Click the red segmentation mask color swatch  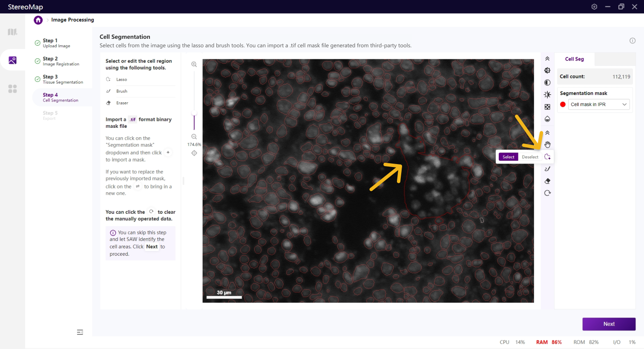[x=563, y=104]
